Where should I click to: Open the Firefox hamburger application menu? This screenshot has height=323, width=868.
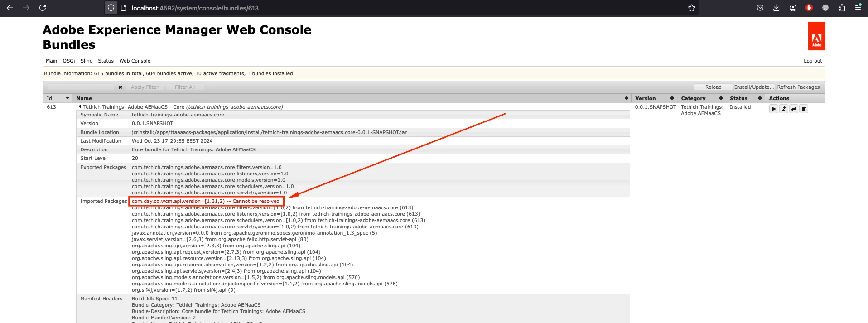[858, 8]
